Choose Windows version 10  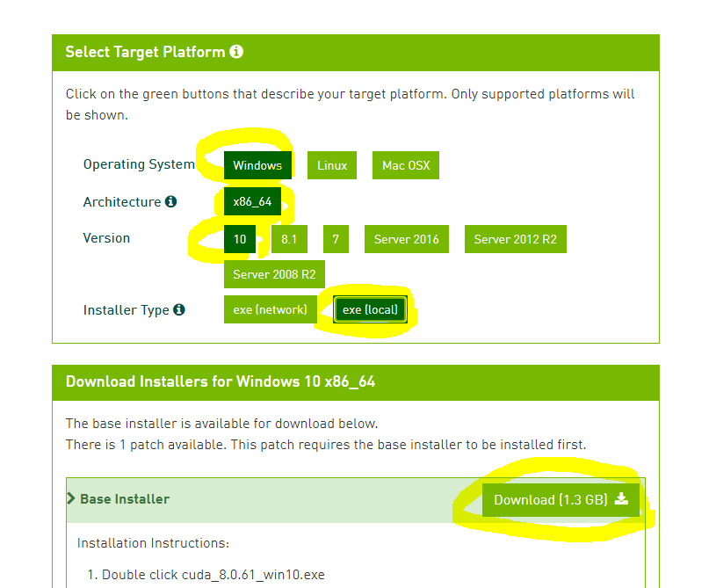(x=240, y=239)
